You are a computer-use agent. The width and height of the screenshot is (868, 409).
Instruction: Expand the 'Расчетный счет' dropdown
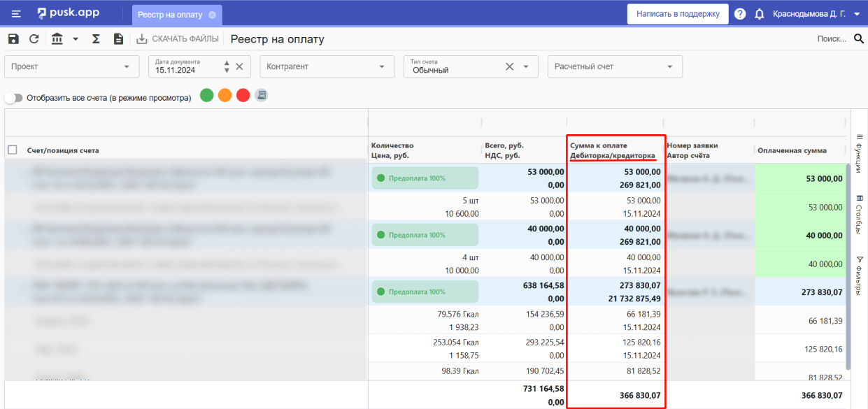click(x=614, y=66)
